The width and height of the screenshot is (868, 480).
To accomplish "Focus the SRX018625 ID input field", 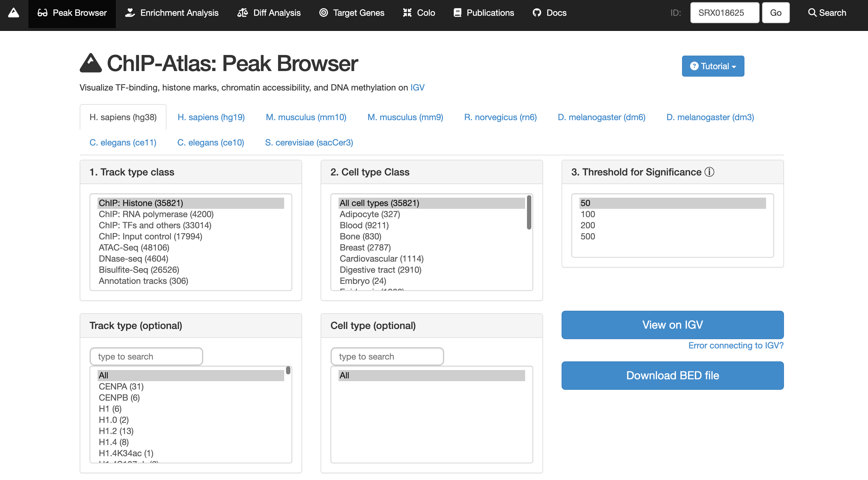I will [724, 13].
